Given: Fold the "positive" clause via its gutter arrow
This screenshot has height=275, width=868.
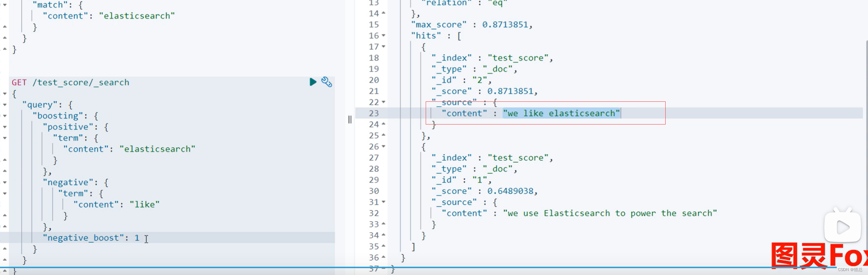Looking at the screenshot, I should (5, 127).
